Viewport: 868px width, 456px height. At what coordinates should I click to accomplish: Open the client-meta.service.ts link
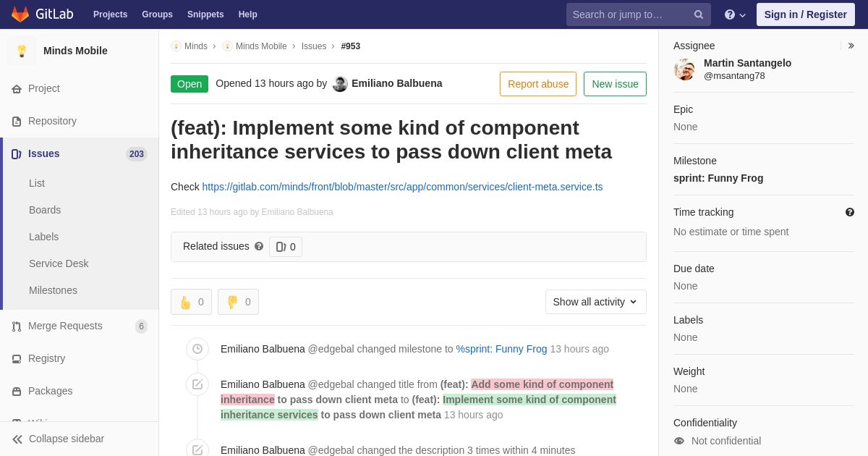[402, 187]
